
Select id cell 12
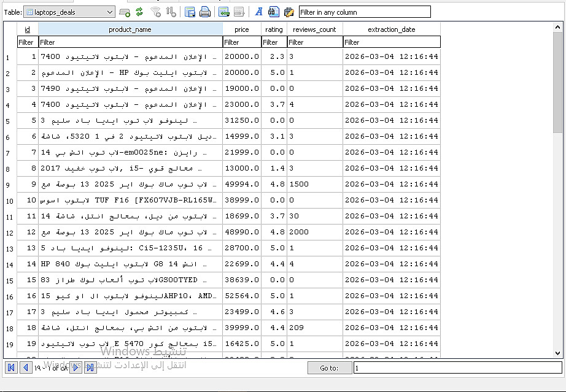pyautogui.click(x=28, y=232)
